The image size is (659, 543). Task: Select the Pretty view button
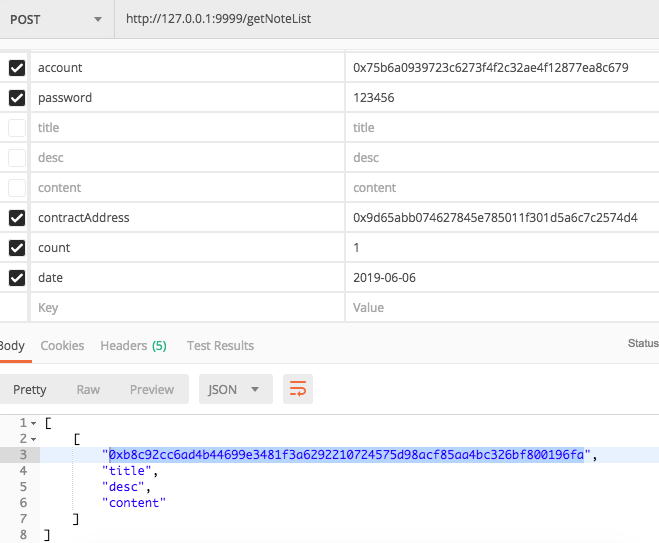[x=30, y=389]
